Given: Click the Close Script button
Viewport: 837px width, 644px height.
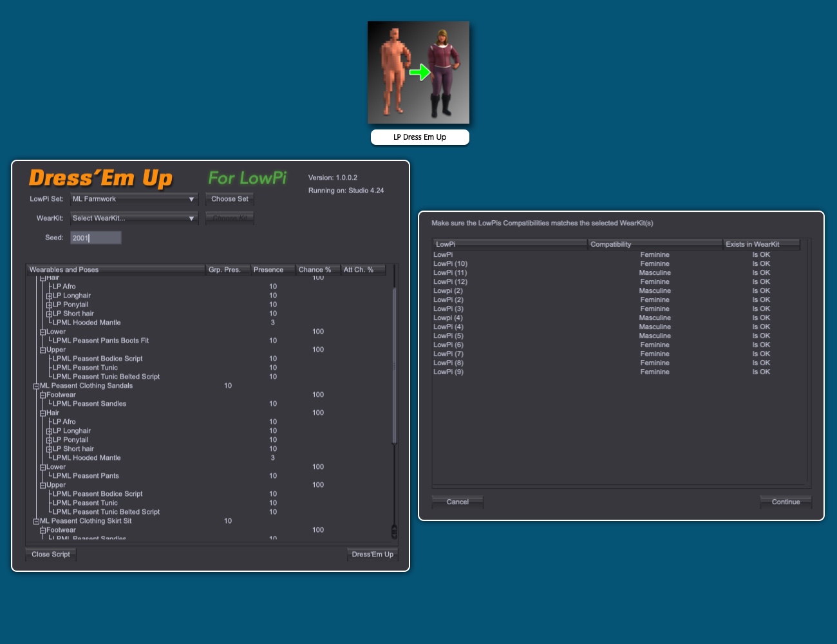Looking at the screenshot, I should click(x=50, y=554).
